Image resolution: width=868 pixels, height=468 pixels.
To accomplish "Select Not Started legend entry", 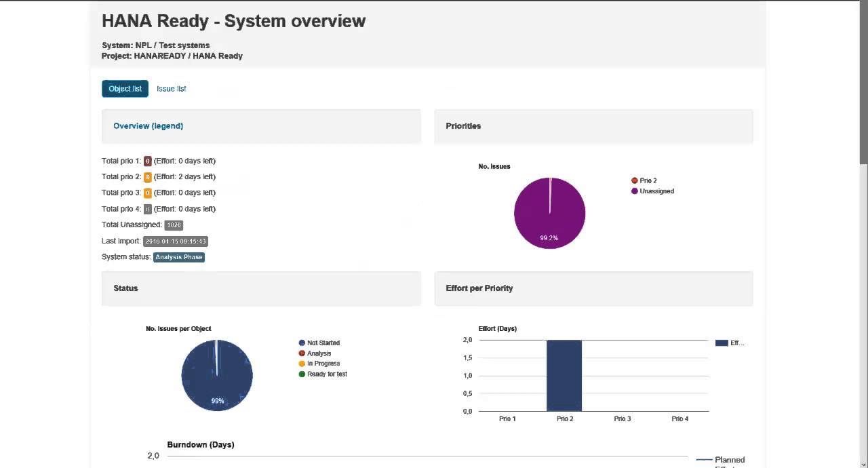I will tap(319, 343).
